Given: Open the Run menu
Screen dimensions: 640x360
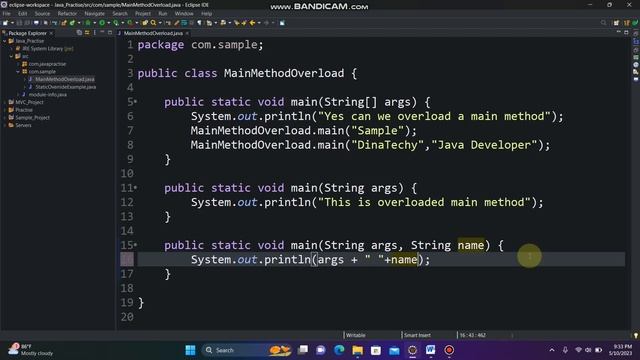Looking at the screenshot, I should pyautogui.click(x=163, y=13).
